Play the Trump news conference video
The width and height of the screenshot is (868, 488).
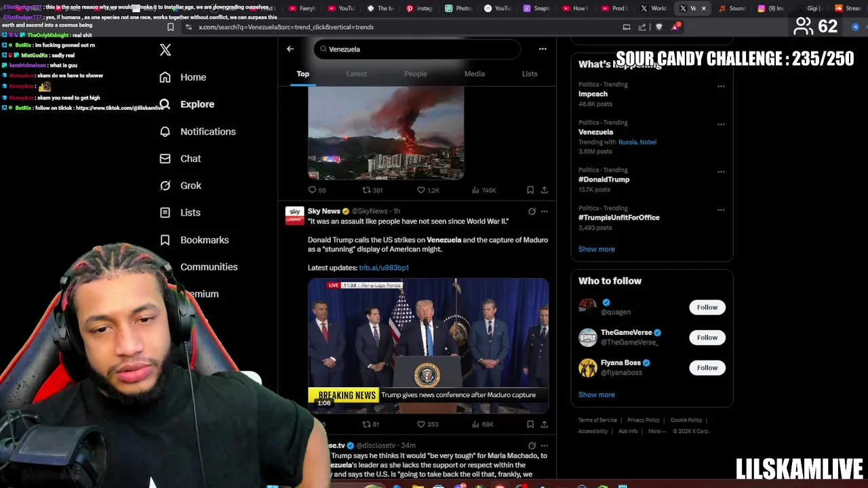[429, 346]
